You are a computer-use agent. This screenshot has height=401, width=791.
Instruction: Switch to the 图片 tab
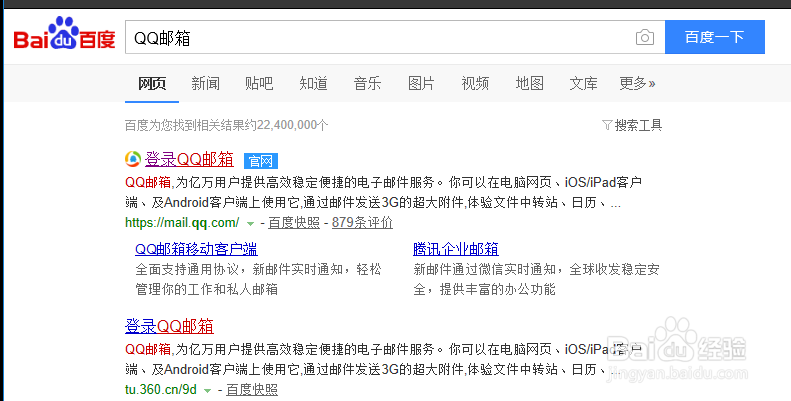tap(421, 83)
